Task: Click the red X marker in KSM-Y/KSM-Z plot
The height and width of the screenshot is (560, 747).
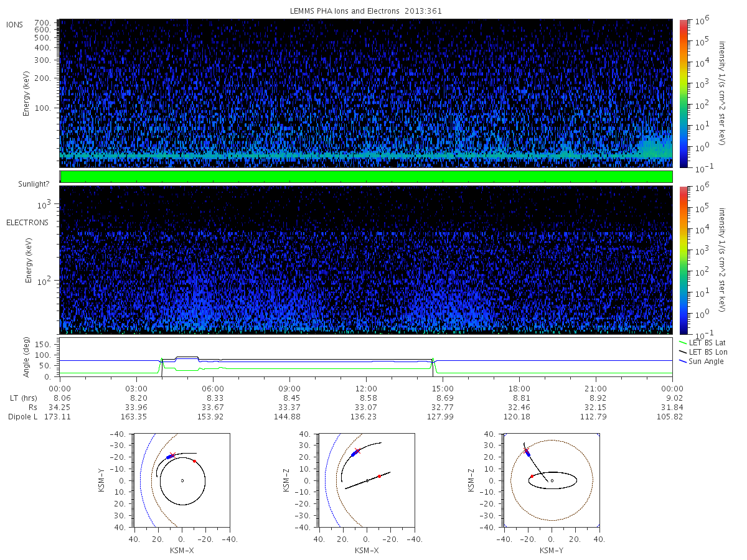Action: 526,450
